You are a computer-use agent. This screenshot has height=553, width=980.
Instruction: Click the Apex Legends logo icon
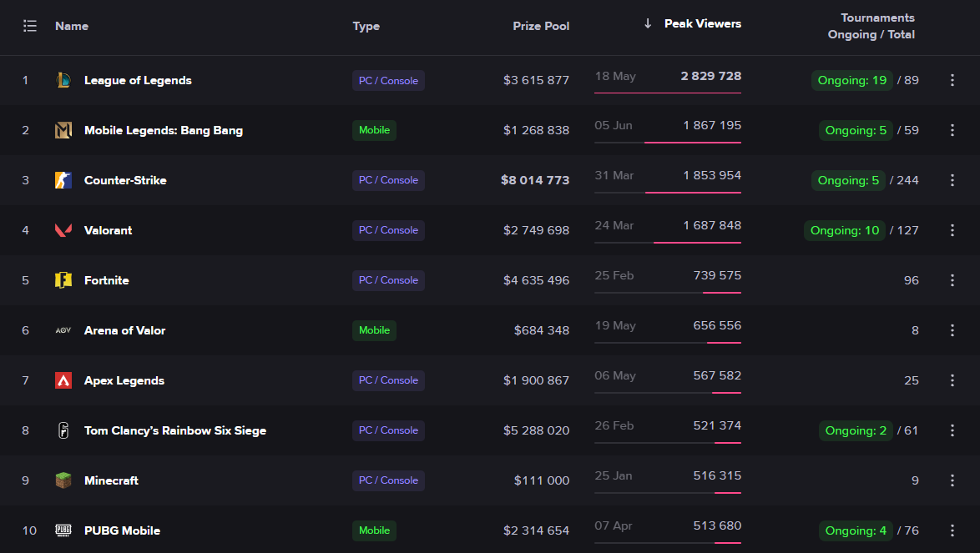click(63, 380)
